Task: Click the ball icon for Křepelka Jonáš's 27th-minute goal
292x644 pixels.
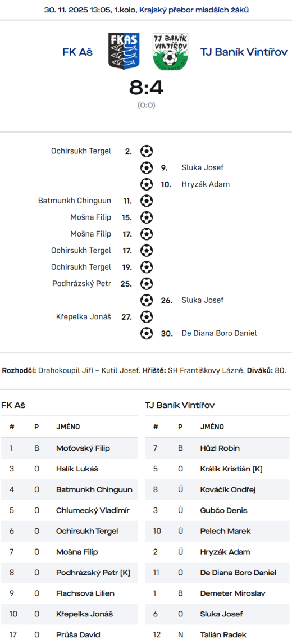Action: point(146,316)
